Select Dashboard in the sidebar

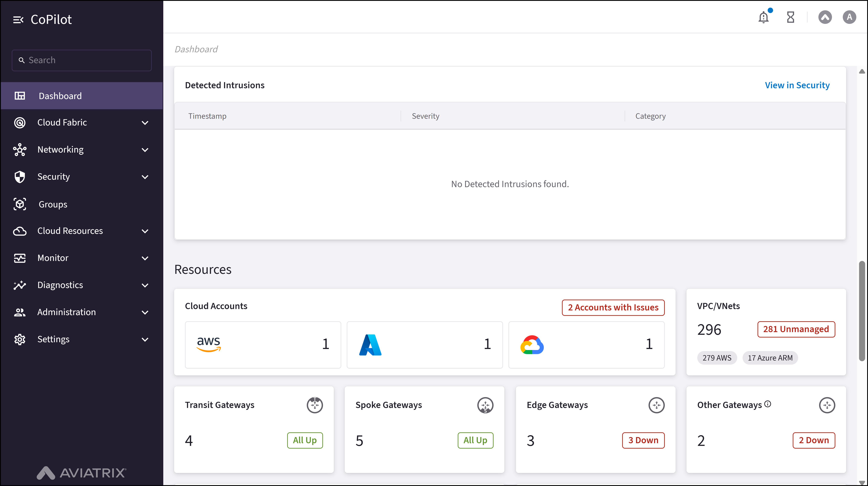point(60,96)
